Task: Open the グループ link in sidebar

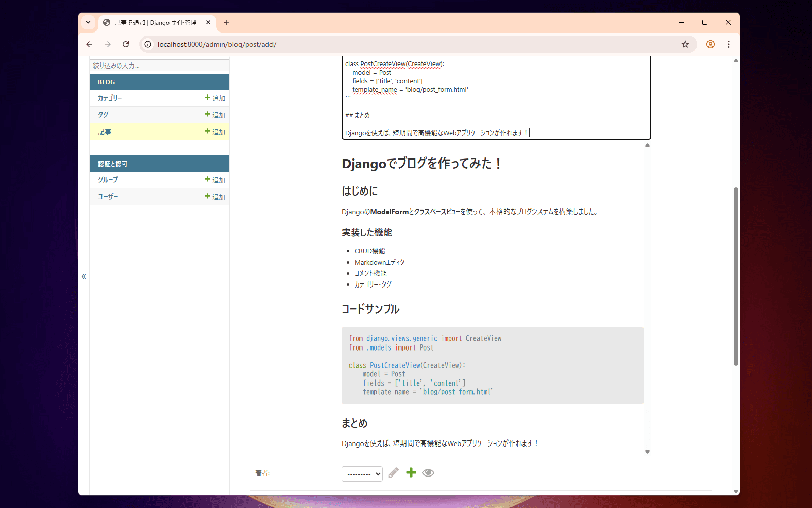Action: 108,180
